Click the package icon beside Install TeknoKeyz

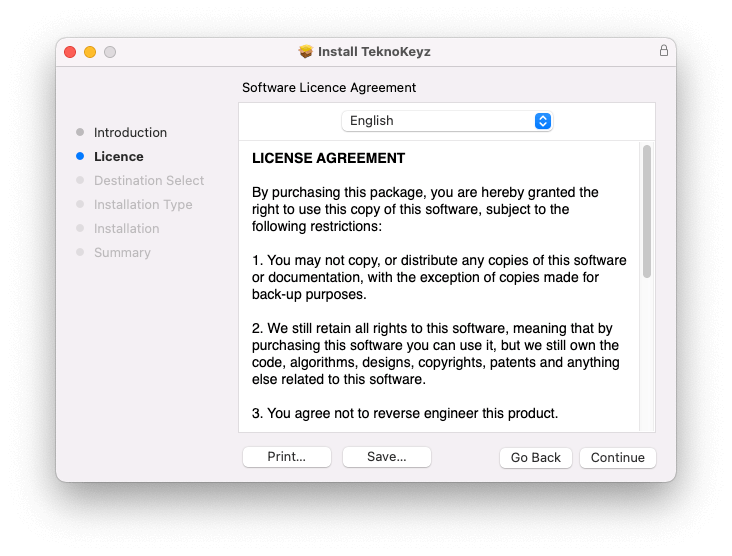tap(306, 51)
